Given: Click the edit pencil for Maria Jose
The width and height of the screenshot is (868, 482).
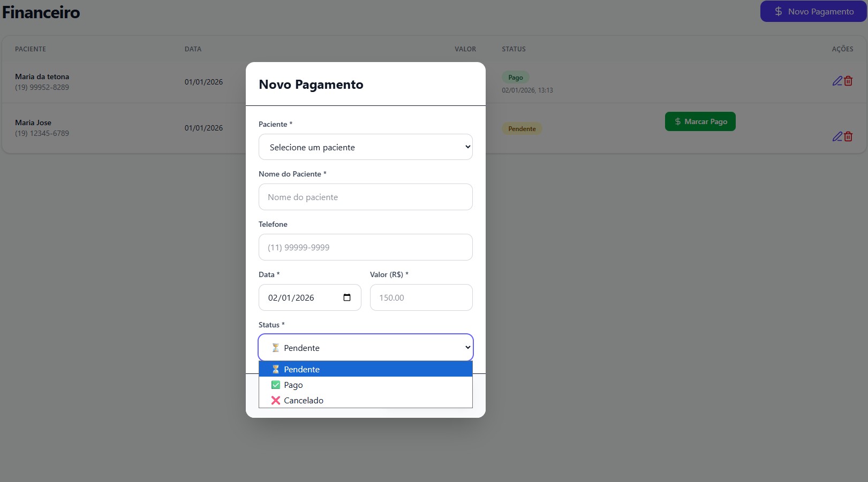Looking at the screenshot, I should click(837, 136).
